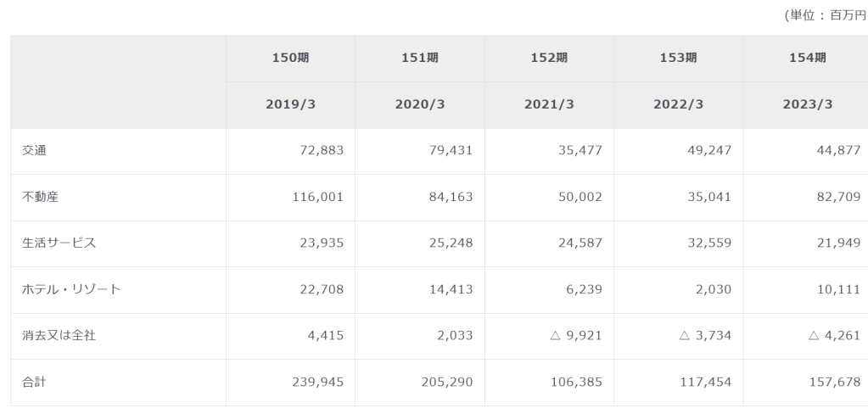Select the 合計 row label
This screenshot has width=868, height=408.
(x=35, y=382)
